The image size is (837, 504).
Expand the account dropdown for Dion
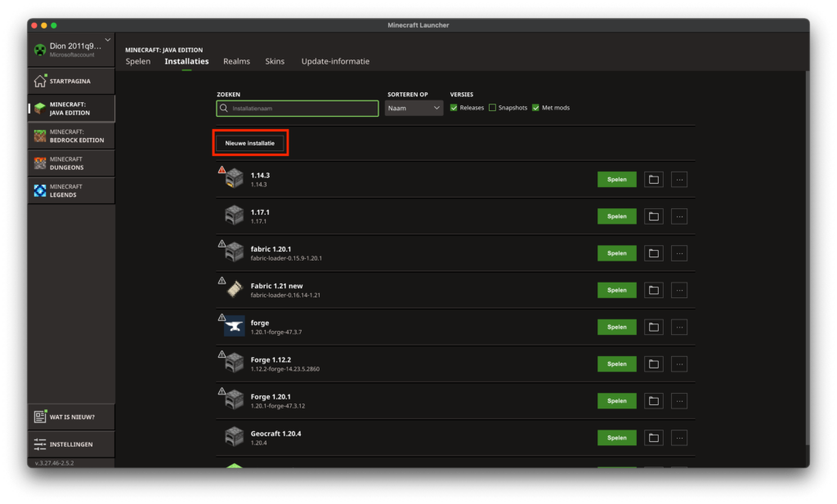107,39
